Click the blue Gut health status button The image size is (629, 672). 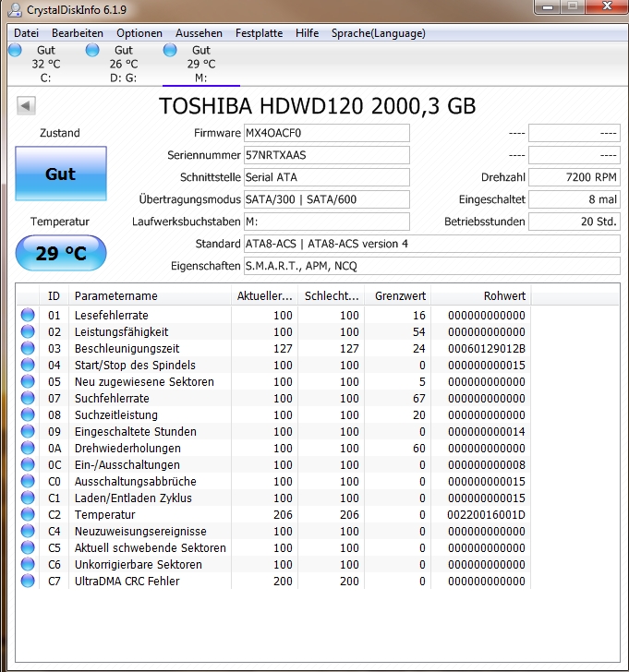click(x=61, y=174)
